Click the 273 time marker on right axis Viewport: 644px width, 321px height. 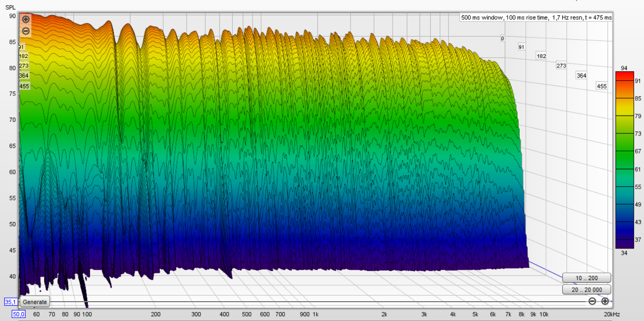click(561, 66)
